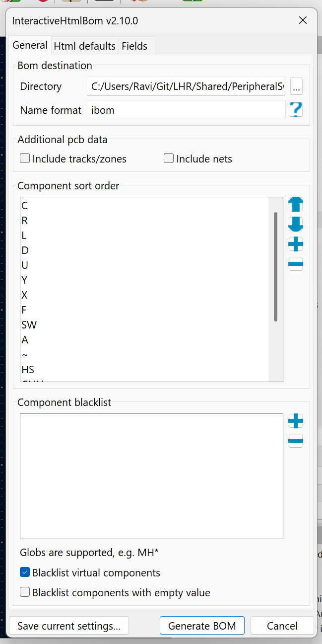Remove entry from component sort order
The width and height of the screenshot is (322, 644).
296,264
